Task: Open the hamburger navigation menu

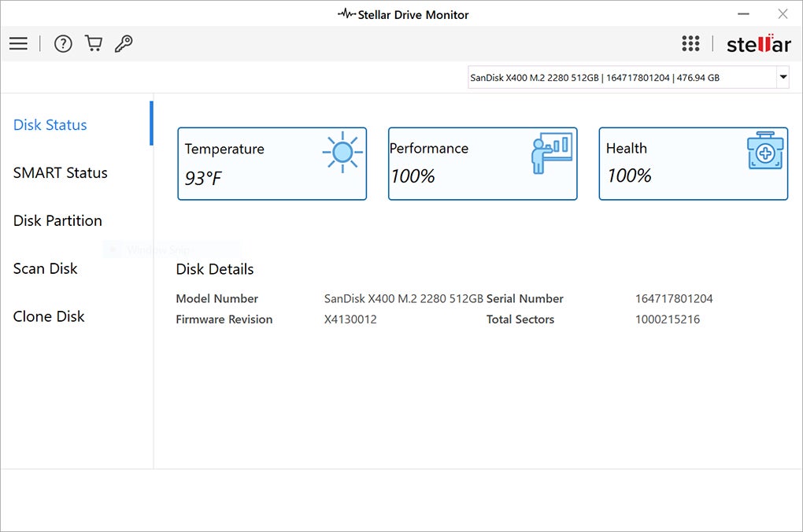Action: click(x=18, y=43)
